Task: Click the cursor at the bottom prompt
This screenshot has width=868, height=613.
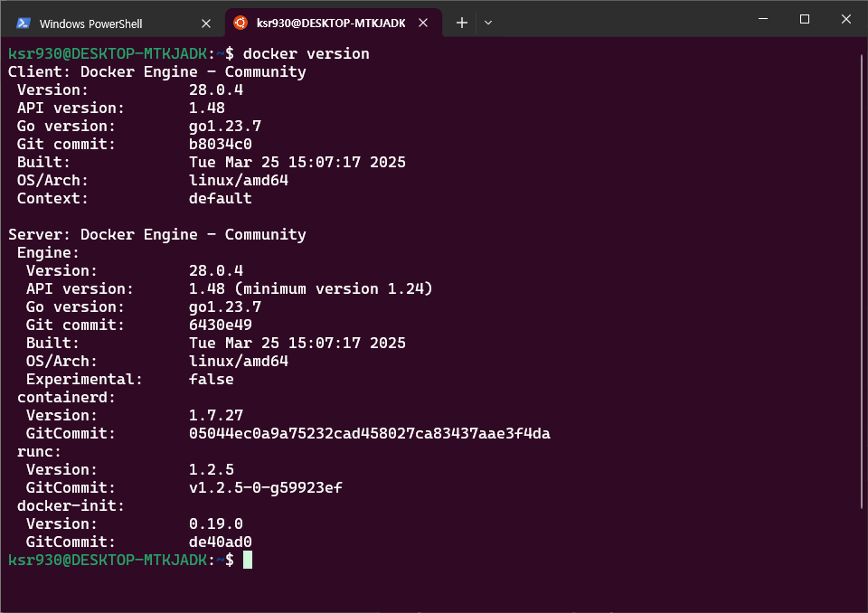Action: pyautogui.click(x=248, y=560)
